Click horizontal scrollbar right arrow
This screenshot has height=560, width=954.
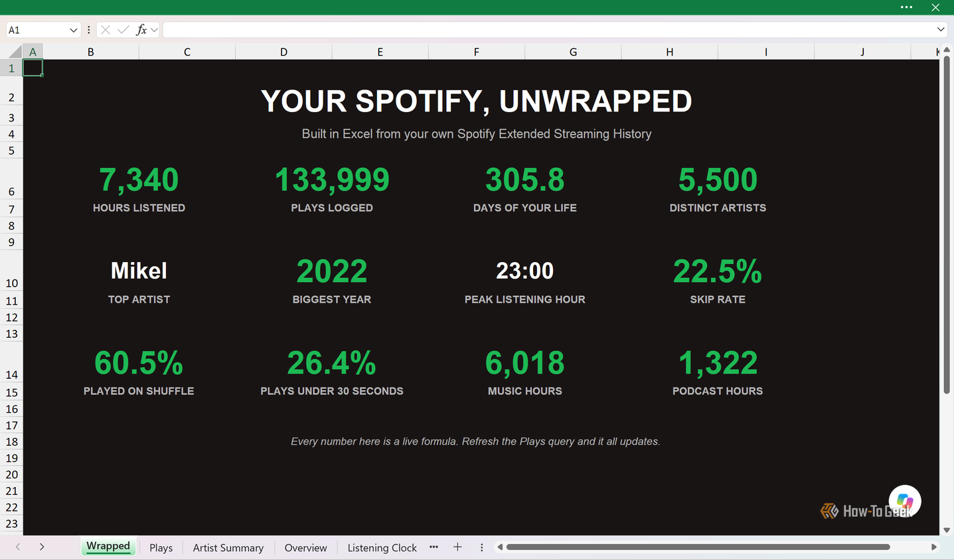pyautogui.click(x=933, y=547)
